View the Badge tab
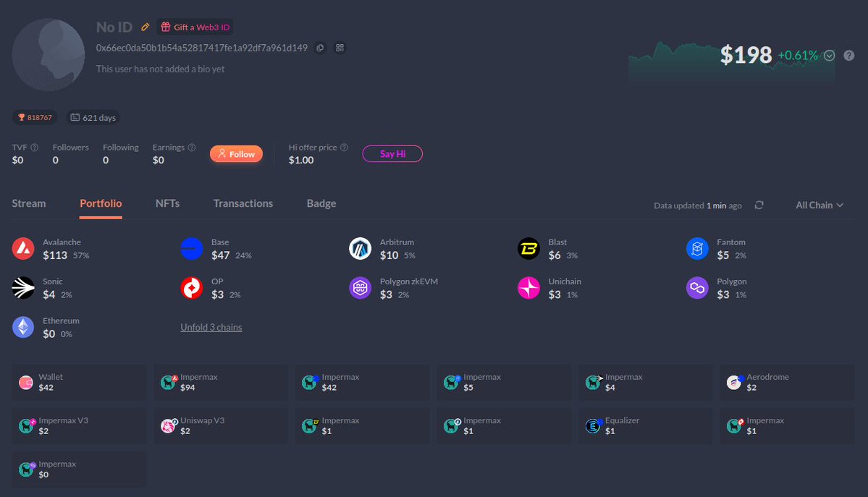 click(x=321, y=204)
